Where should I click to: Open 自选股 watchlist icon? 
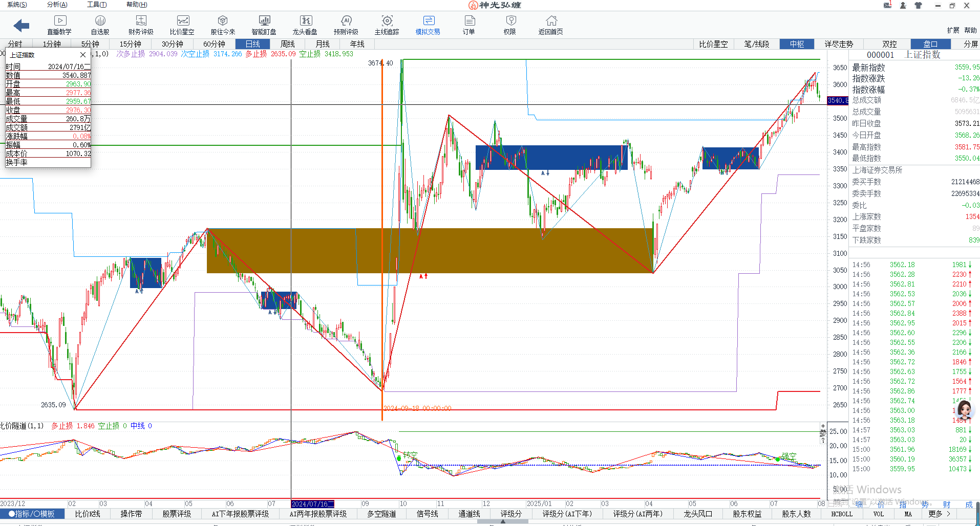tap(100, 21)
